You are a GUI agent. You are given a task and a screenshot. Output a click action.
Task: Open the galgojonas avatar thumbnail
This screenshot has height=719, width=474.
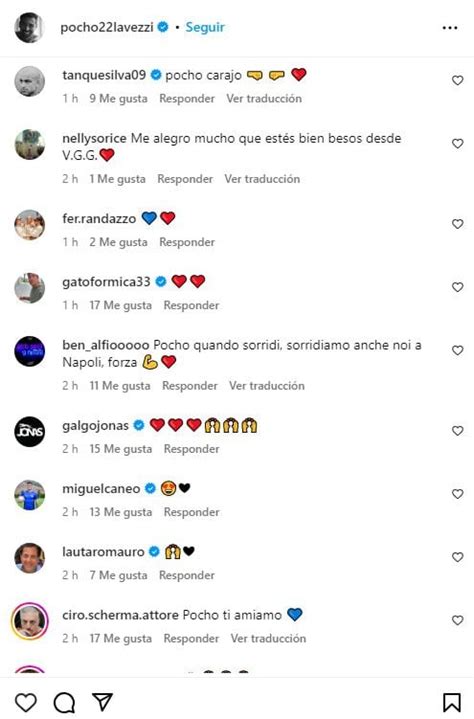[30, 431]
